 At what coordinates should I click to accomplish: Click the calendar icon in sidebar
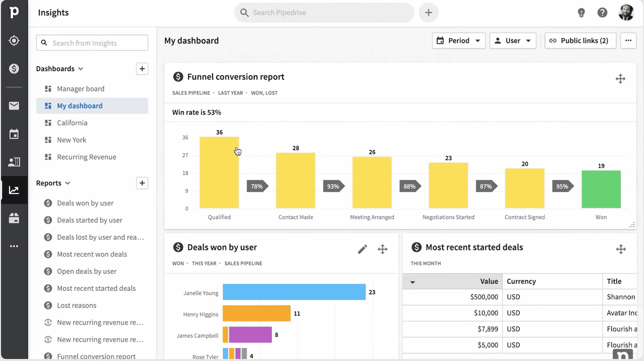click(14, 134)
